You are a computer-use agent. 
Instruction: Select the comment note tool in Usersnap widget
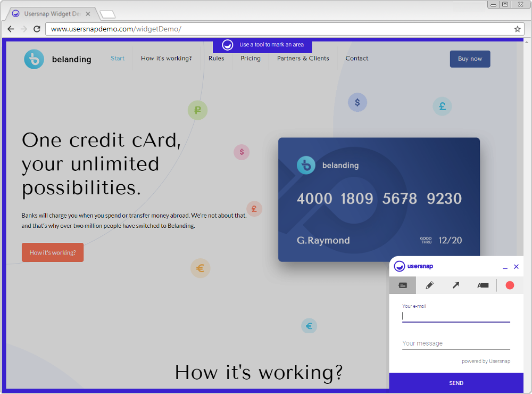[x=402, y=285]
